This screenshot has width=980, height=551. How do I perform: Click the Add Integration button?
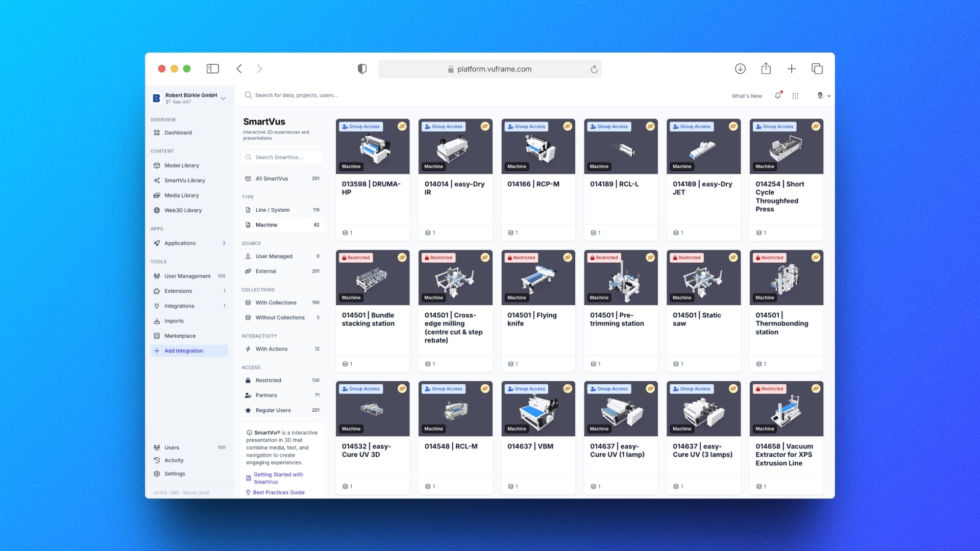pos(184,350)
